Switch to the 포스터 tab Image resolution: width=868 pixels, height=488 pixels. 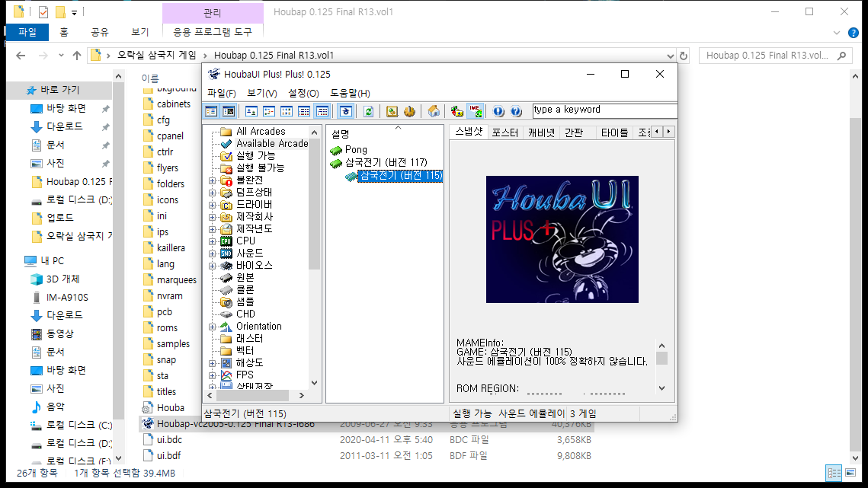504,132
